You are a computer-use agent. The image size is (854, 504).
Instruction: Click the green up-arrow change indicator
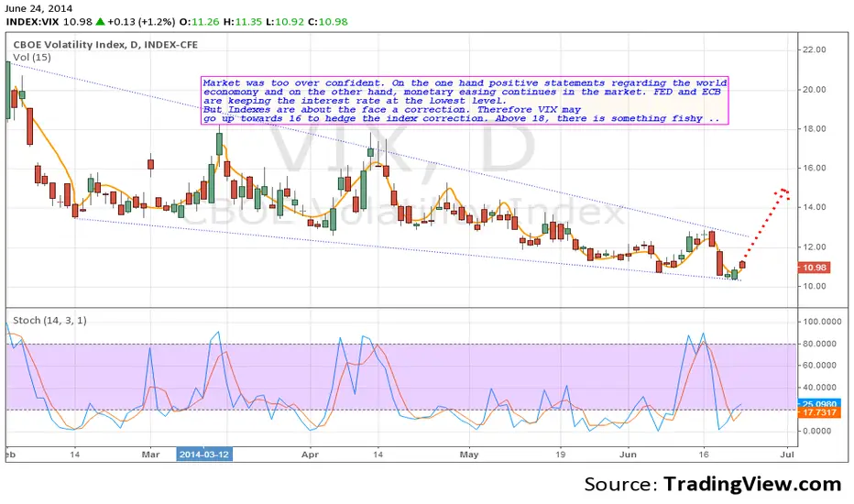tap(100, 22)
